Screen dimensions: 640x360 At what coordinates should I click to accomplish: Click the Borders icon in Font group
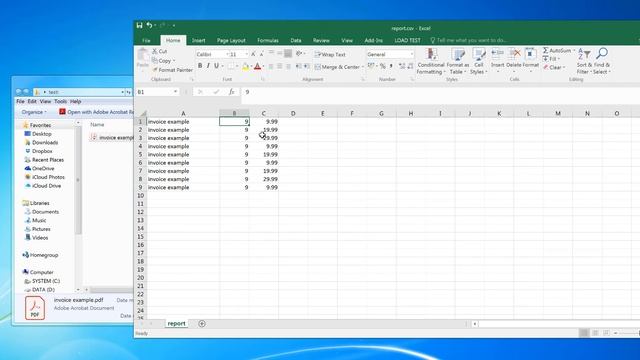231,66
